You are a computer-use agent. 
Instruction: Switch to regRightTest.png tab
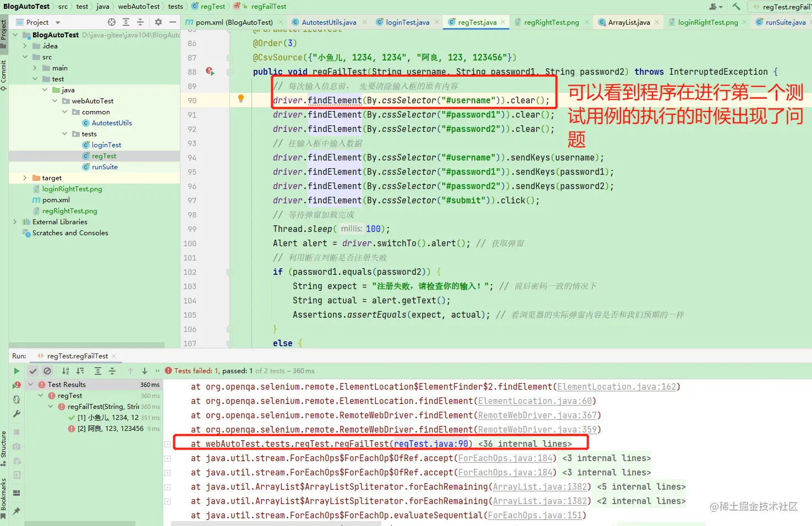pyautogui.click(x=551, y=22)
